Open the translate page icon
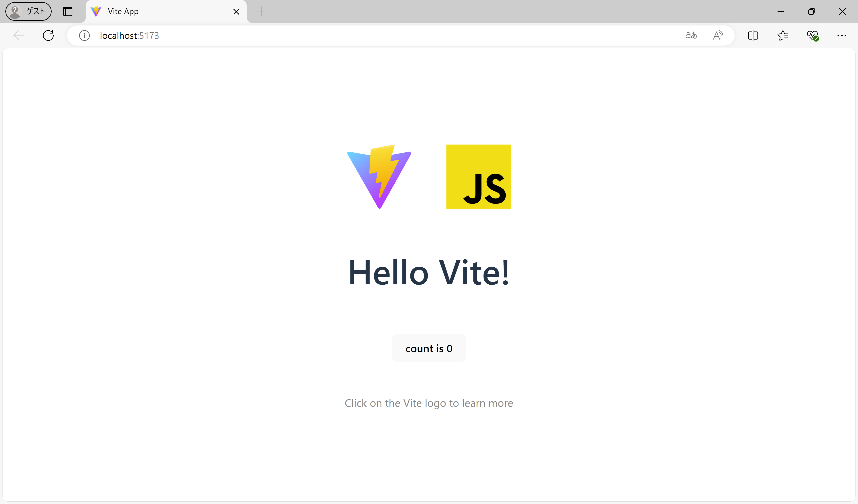858x504 pixels. 691,36
